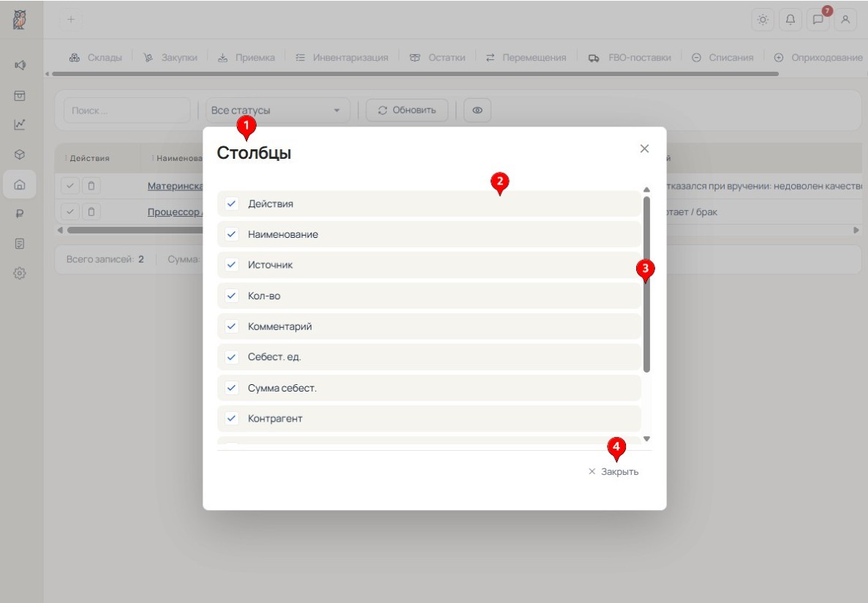Viewport: 868px width, 603px height.
Task: Open the ruble finance sidebar icon
Action: click(20, 214)
